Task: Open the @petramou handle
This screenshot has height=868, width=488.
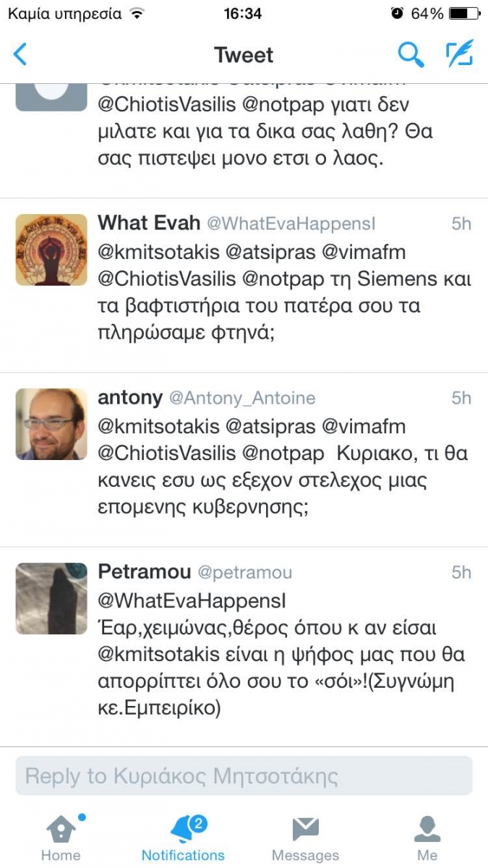Action: point(245,573)
